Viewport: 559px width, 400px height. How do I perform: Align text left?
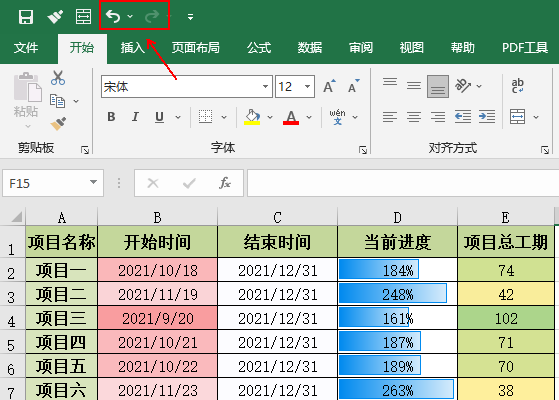[x=390, y=117]
